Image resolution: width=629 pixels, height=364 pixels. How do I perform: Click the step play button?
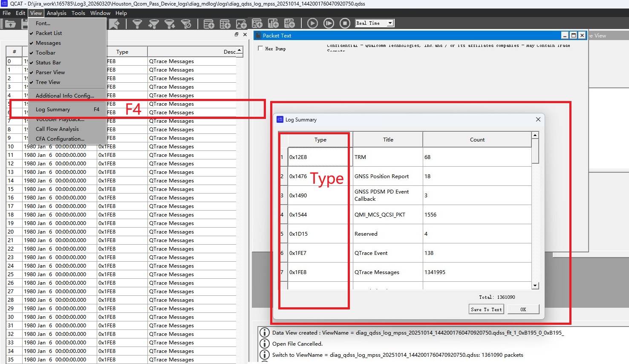329,23
